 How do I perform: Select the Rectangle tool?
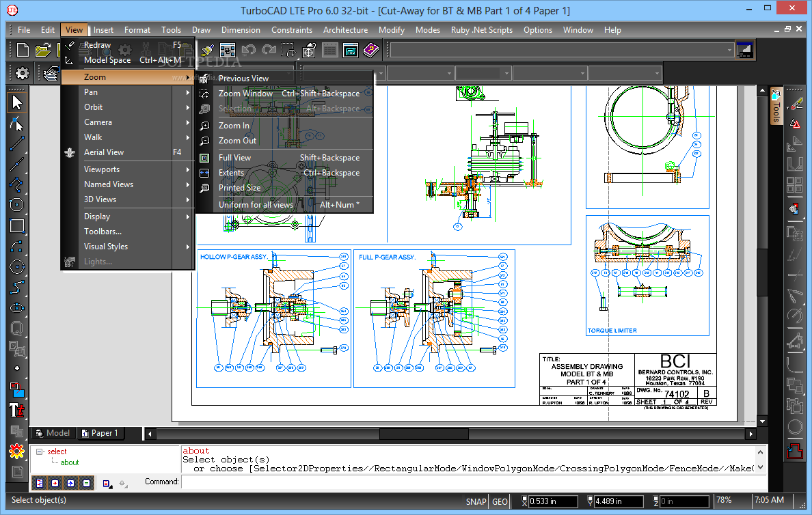(x=16, y=225)
